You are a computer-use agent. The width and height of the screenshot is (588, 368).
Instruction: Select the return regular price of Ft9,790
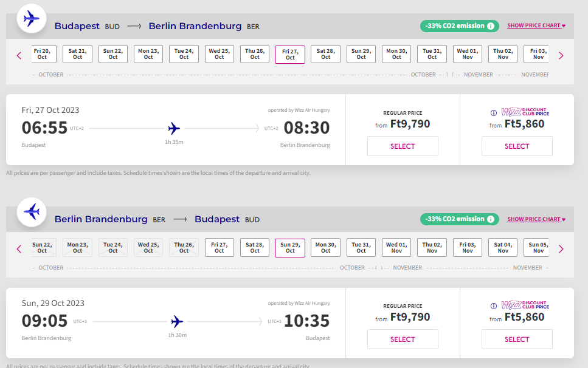pos(403,339)
